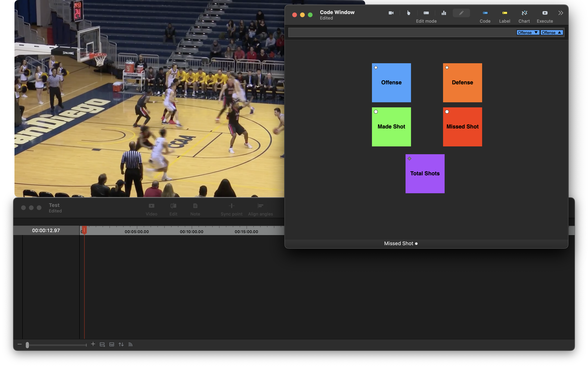Click the circle marker on Missed Shot
Viewport: 588px width, 367px height.
click(447, 112)
